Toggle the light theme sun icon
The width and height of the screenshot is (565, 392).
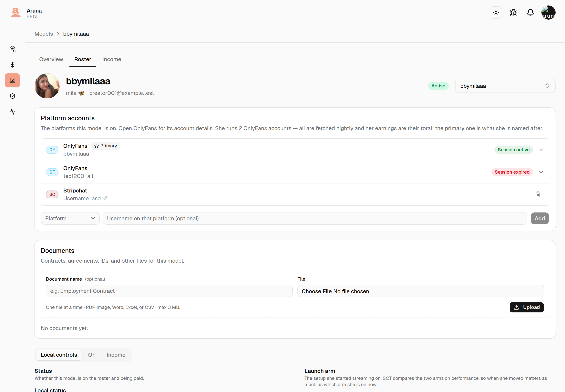pyautogui.click(x=496, y=13)
